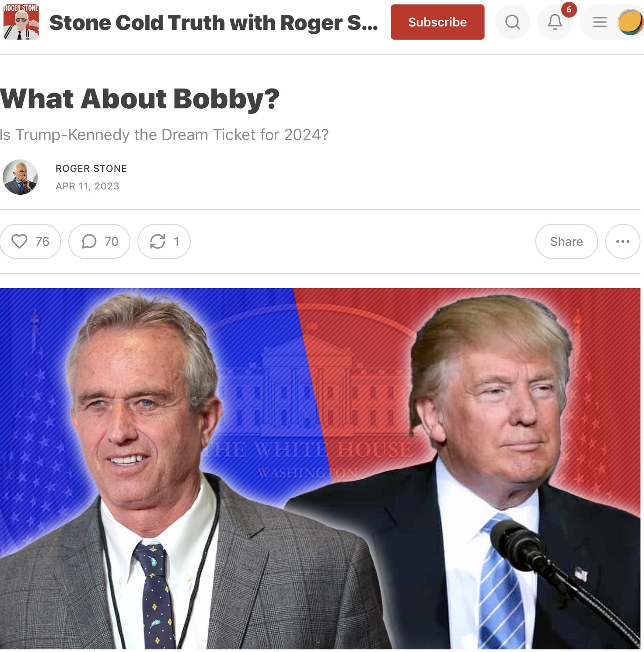Image resolution: width=644 pixels, height=652 pixels.
Task: Click the user profile avatar
Action: click(630, 22)
